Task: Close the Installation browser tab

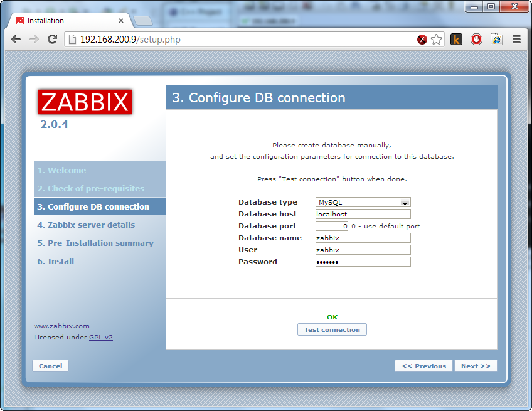Action: [121, 21]
